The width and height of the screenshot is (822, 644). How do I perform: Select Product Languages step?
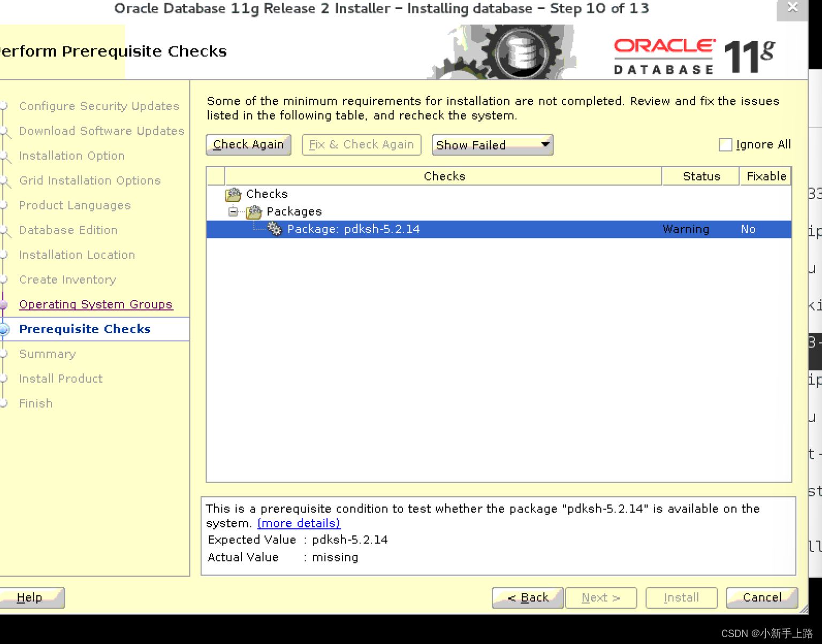tap(75, 205)
